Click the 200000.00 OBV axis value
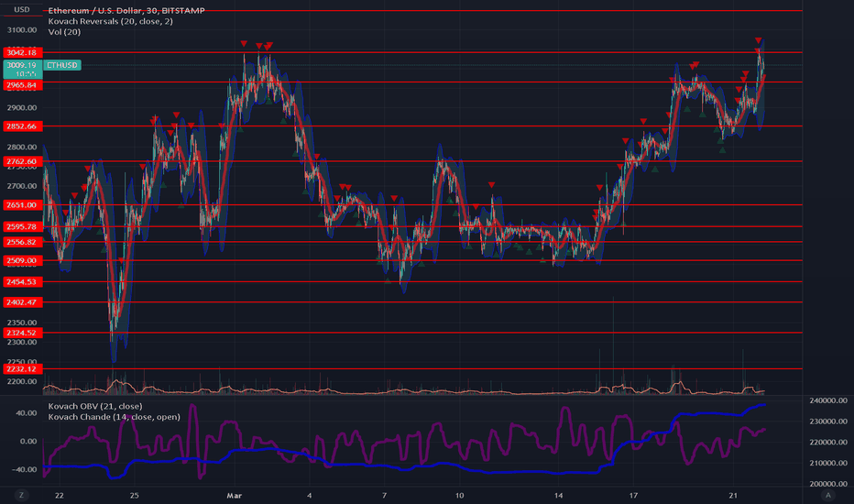Screen dimensions: 854x504 coord(828,483)
